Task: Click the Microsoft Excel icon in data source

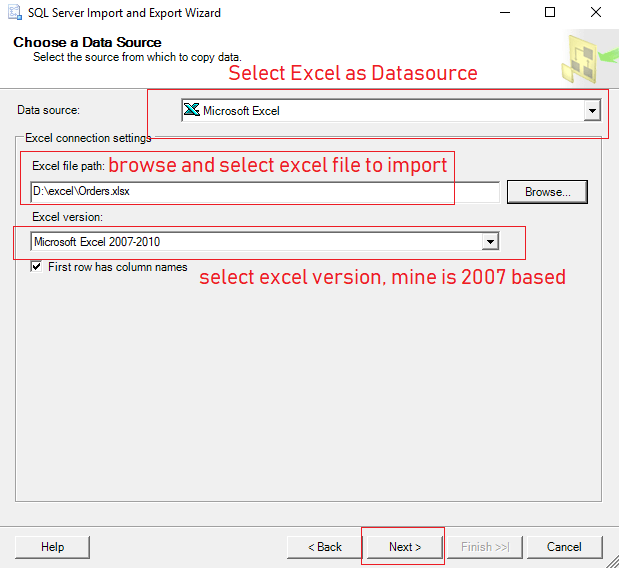Action: tap(192, 110)
